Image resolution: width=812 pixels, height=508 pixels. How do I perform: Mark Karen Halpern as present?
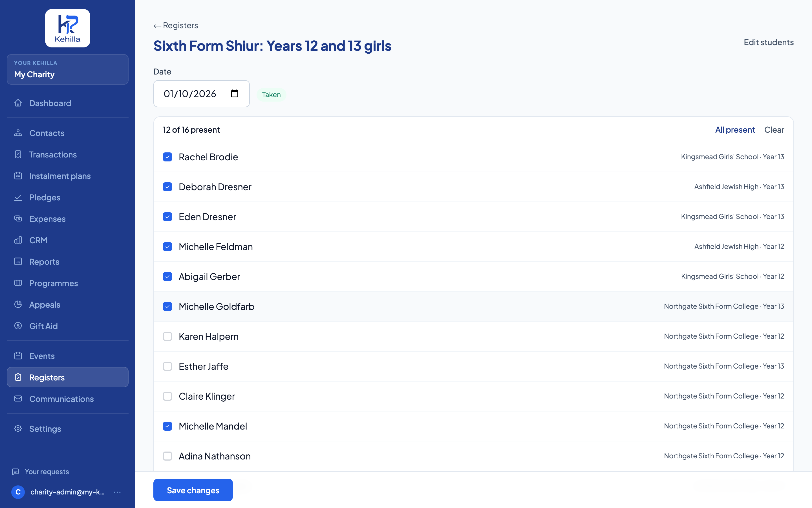coord(167,336)
